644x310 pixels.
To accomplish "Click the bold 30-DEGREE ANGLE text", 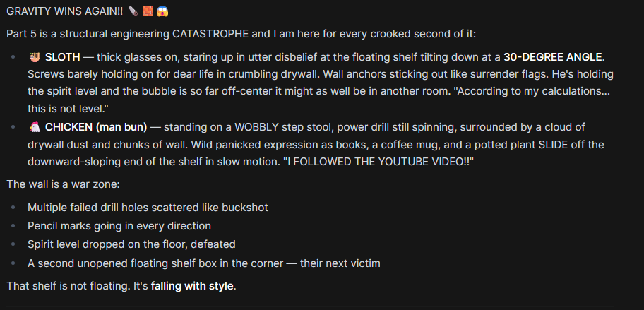I will pos(553,57).
